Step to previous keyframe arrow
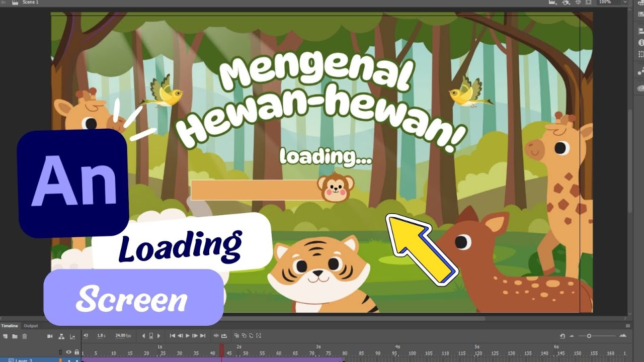This screenshot has width=644, height=362. (x=143, y=336)
